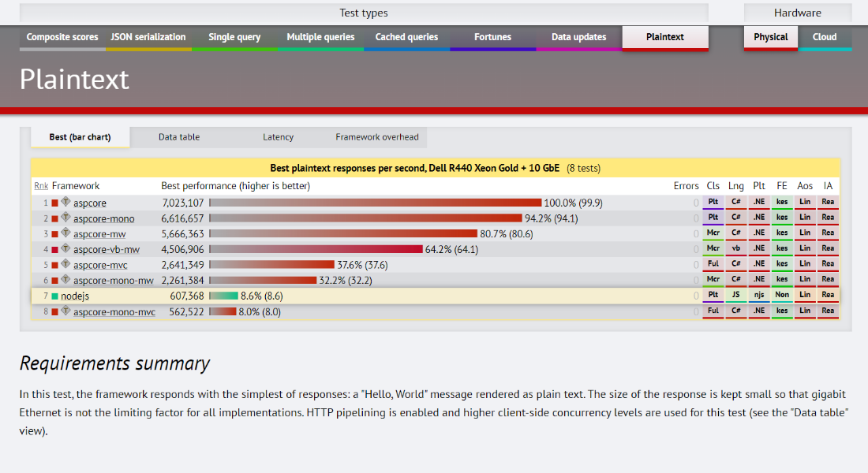
Task: Click the nodejs green performance bar
Action: (223, 296)
